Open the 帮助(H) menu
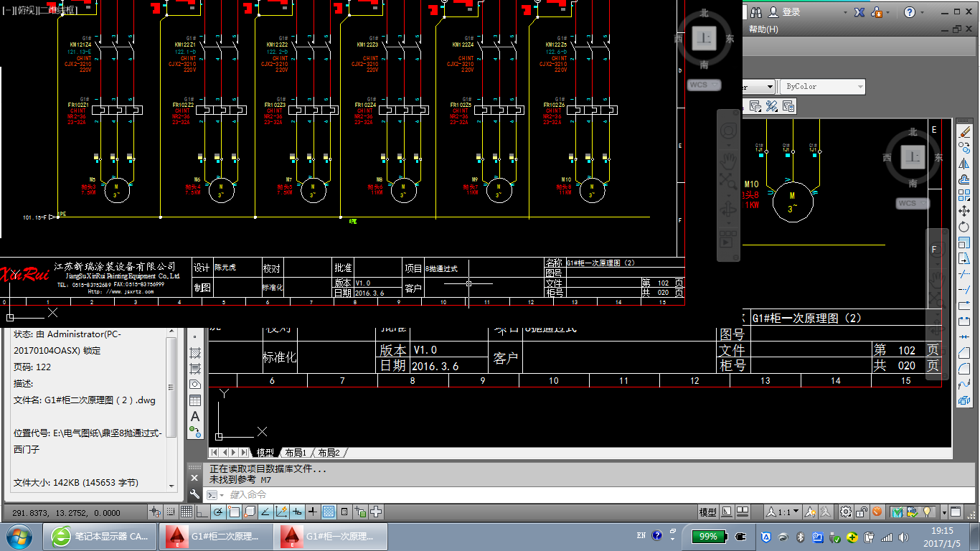The height and width of the screenshot is (551, 980). pyautogui.click(x=763, y=29)
